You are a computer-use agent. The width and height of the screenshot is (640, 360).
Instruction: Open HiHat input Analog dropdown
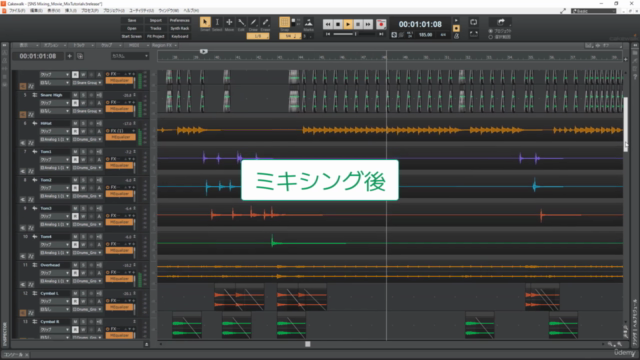(x=55, y=140)
